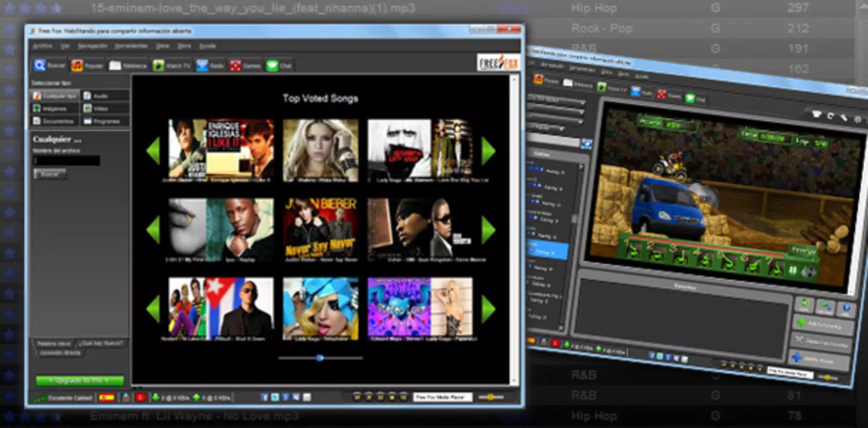The image size is (868, 428).
Task: Click the right arrow of the bottom song row
Action: click(488, 309)
